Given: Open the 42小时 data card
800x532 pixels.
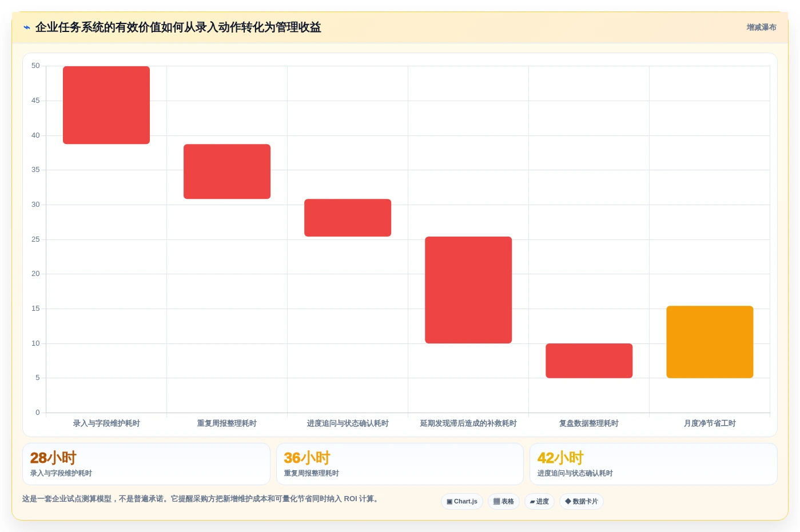Looking at the screenshot, I should [x=654, y=464].
